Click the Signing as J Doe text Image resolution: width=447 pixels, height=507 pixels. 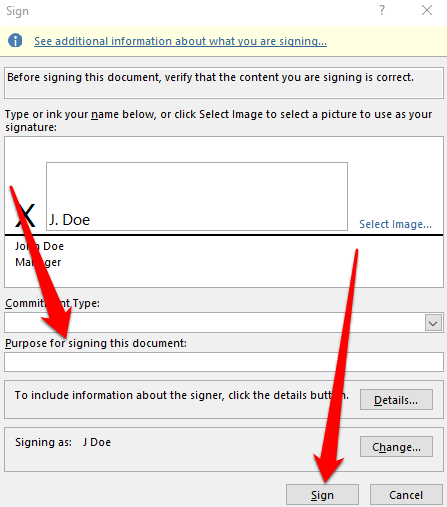tap(63, 442)
